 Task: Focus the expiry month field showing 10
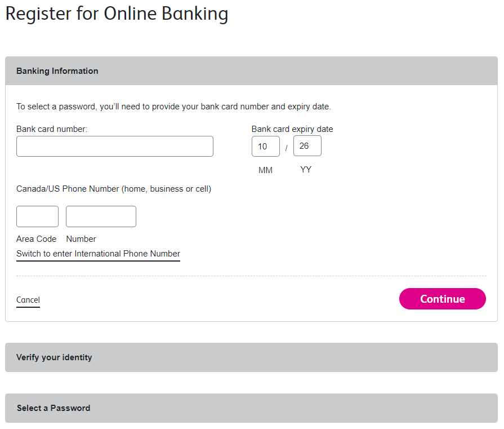tap(265, 147)
